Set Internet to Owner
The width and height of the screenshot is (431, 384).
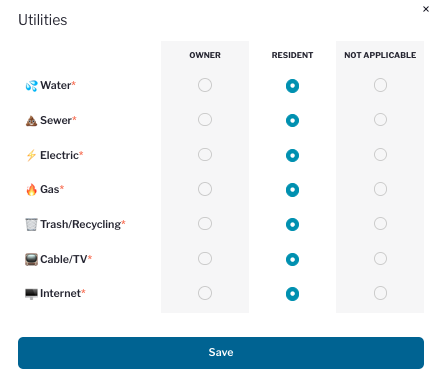[205, 293]
